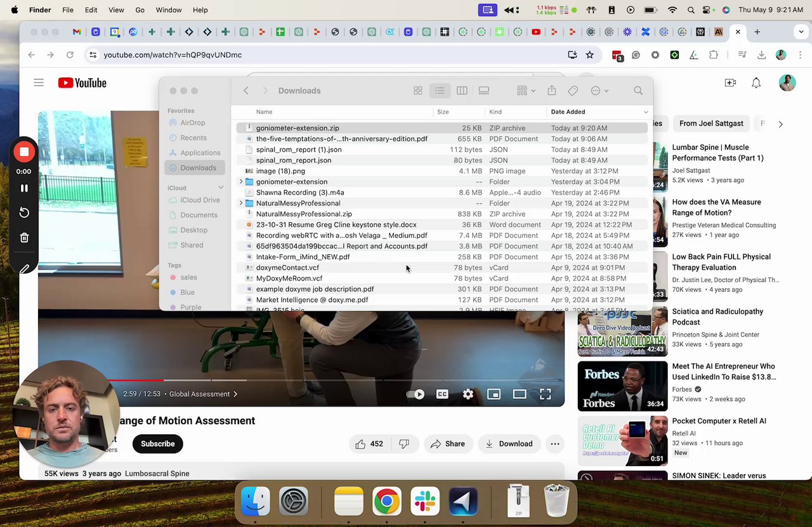
Task: Enable miniplayer mode on video
Action: click(x=494, y=394)
